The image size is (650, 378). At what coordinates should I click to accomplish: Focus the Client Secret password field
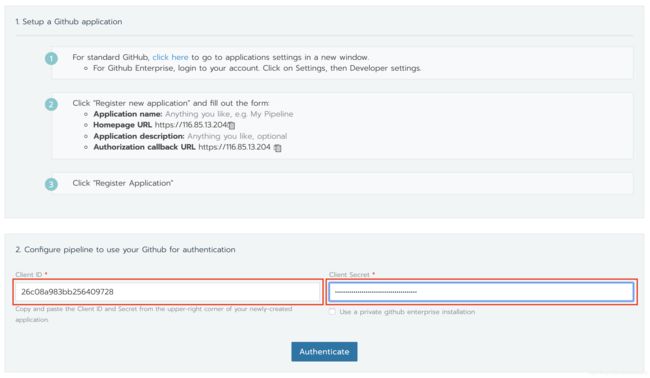(481, 292)
